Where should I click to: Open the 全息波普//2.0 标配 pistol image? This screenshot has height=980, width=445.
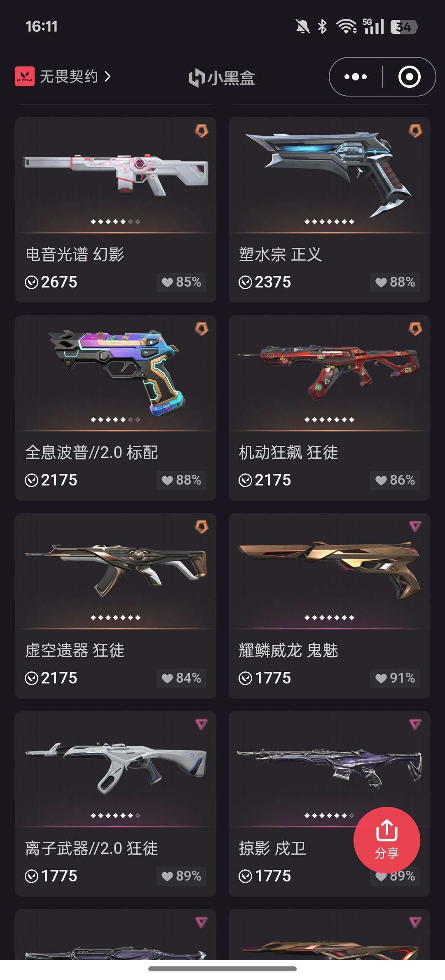click(115, 372)
